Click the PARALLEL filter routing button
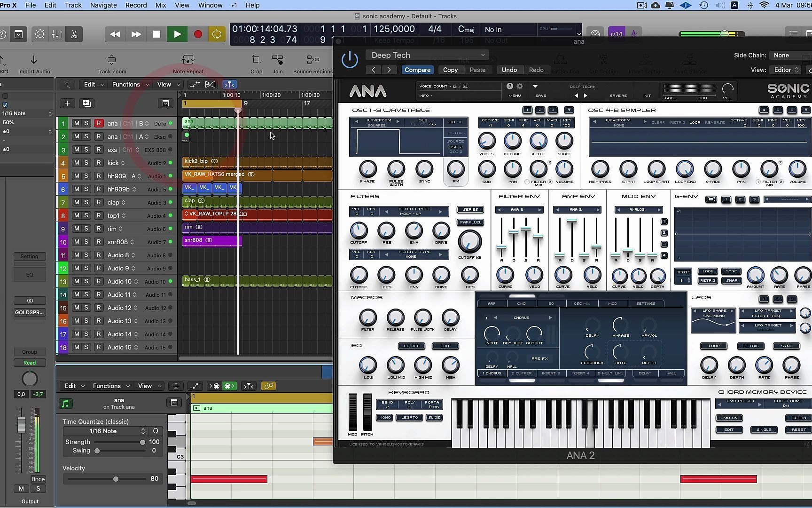The width and height of the screenshot is (812, 508). coord(470,222)
